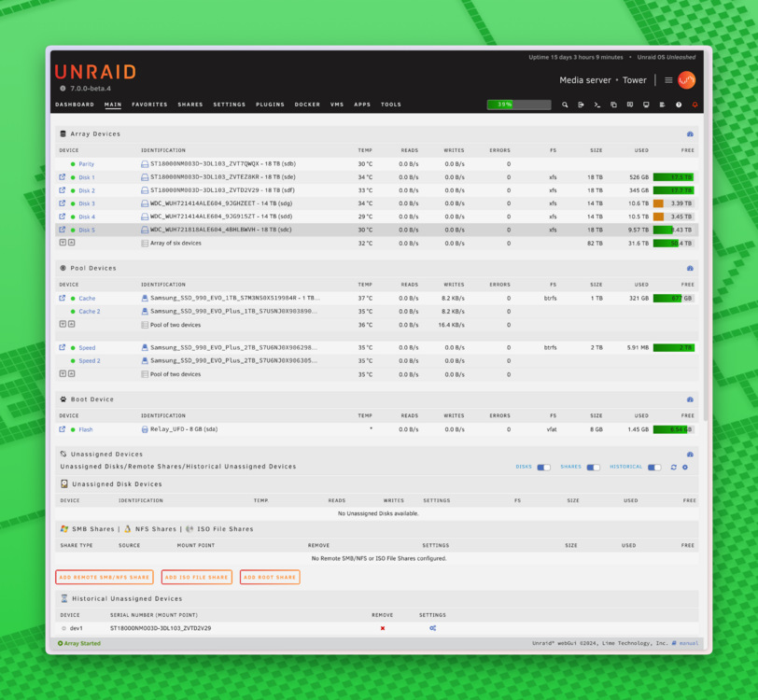Collapse view arrow under Array Devices
The height and width of the screenshot is (700, 758).
click(x=63, y=243)
